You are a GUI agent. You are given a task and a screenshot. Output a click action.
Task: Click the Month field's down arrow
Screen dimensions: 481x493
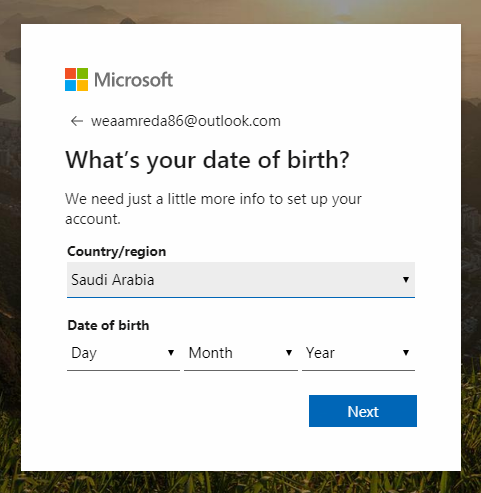tap(289, 353)
